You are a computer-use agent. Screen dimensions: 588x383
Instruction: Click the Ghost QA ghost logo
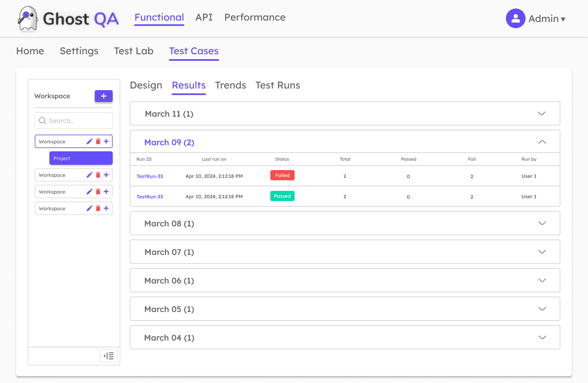pyautogui.click(x=28, y=18)
